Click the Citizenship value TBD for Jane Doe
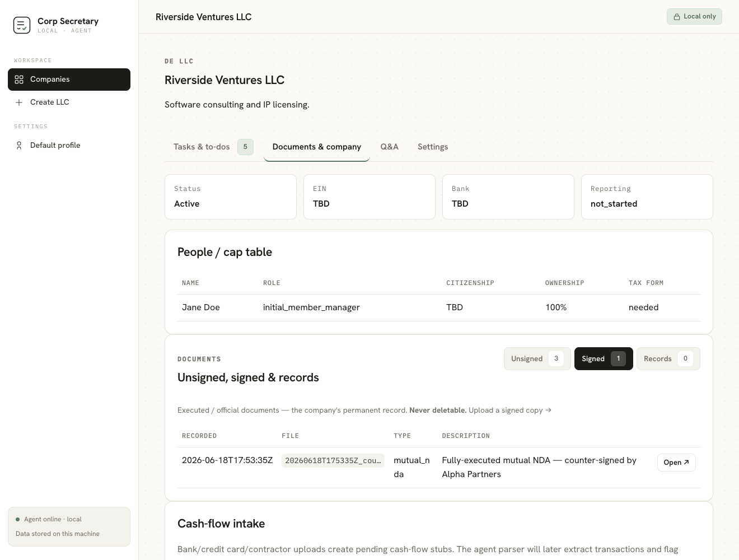 (455, 307)
